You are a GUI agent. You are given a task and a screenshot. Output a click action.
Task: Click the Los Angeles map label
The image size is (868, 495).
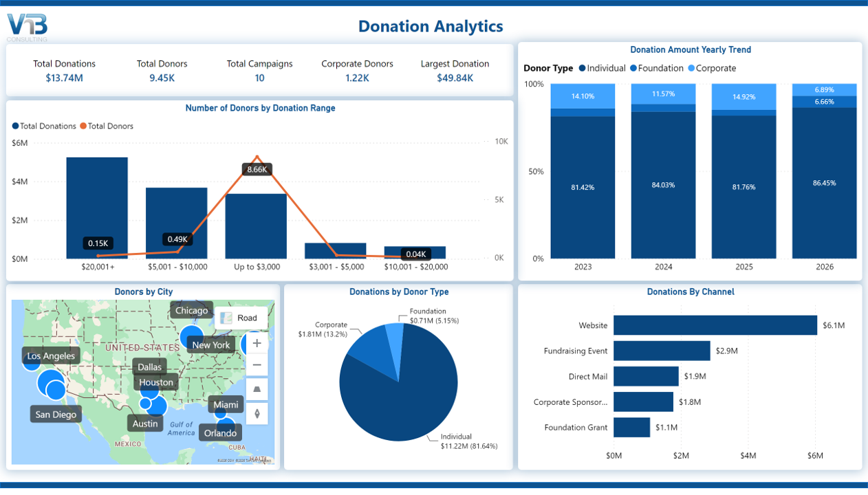point(51,355)
